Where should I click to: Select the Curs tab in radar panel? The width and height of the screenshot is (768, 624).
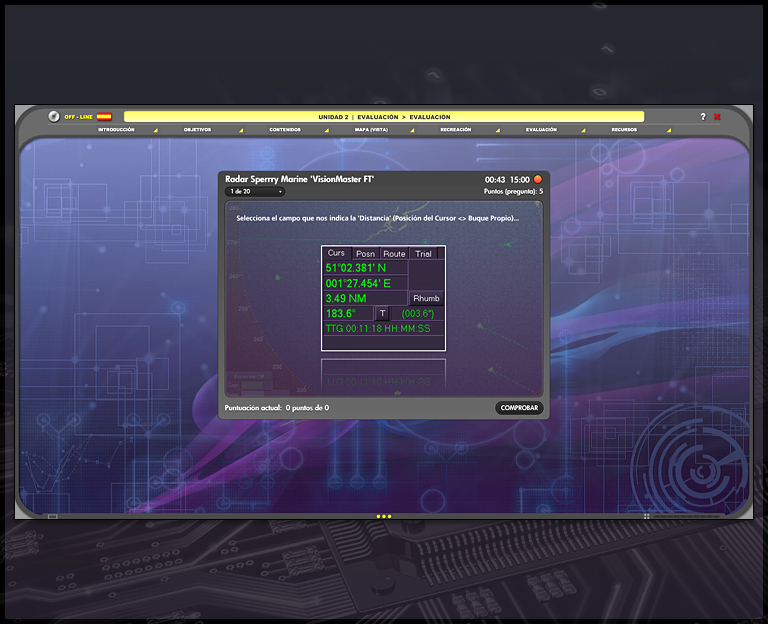click(336, 253)
